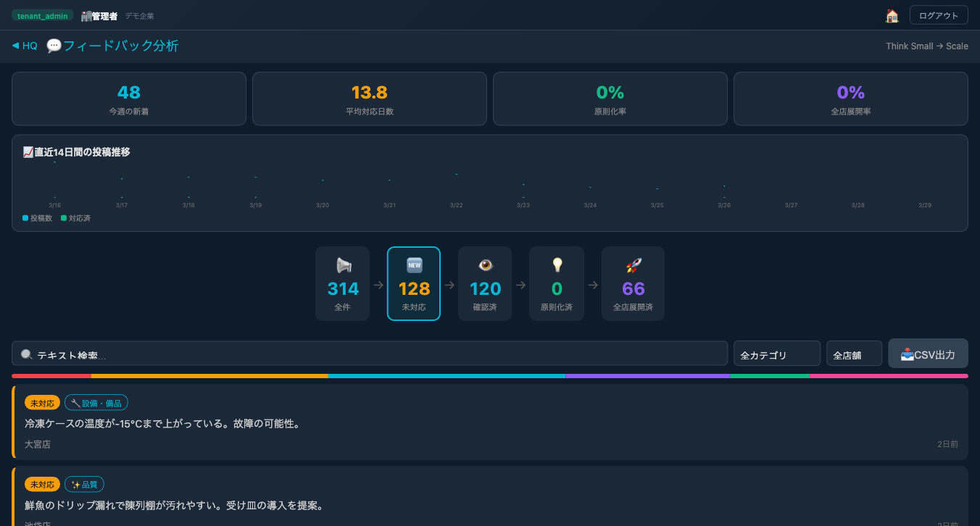Viewport: 980px width, 526px height.
Task: Click the sparkle 品質 category chip
Action: pyautogui.click(x=84, y=484)
